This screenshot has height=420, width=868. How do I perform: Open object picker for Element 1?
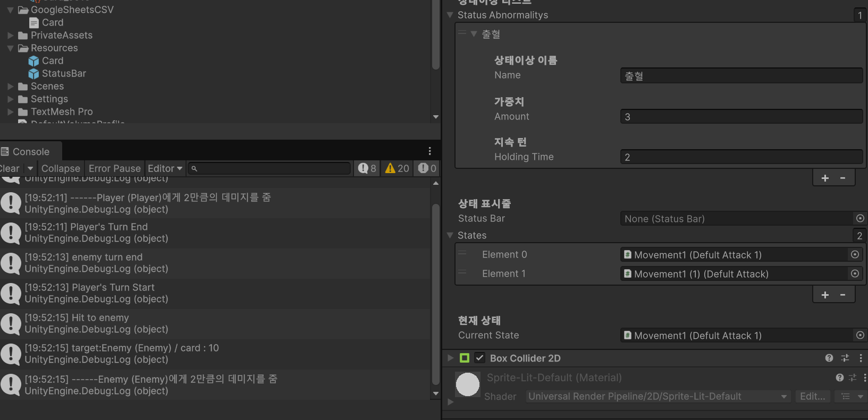pos(855,273)
